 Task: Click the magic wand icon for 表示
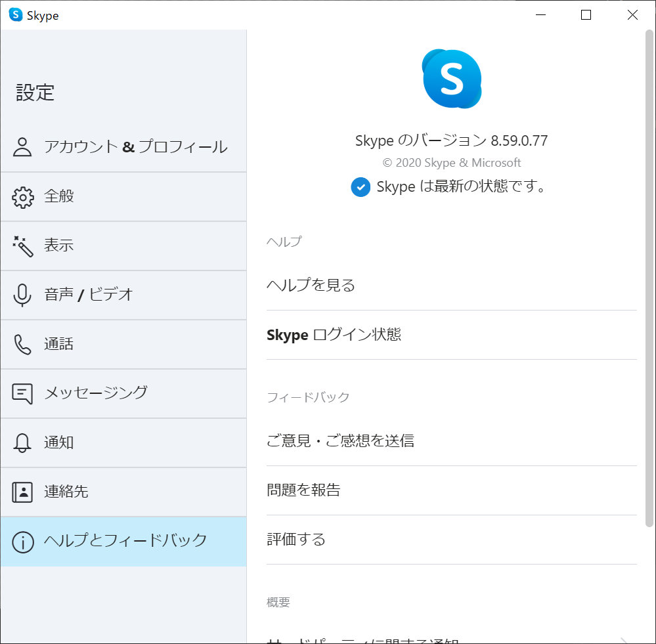click(22, 246)
